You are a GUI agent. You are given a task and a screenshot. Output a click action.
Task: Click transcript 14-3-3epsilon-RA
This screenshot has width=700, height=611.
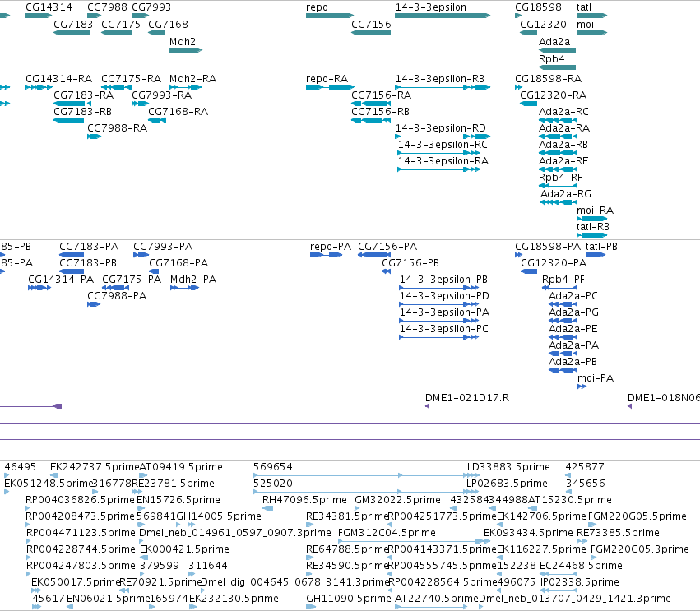(x=439, y=169)
